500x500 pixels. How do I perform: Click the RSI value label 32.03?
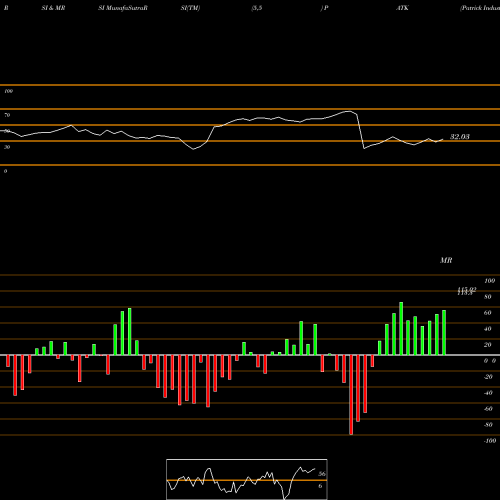(460, 137)
